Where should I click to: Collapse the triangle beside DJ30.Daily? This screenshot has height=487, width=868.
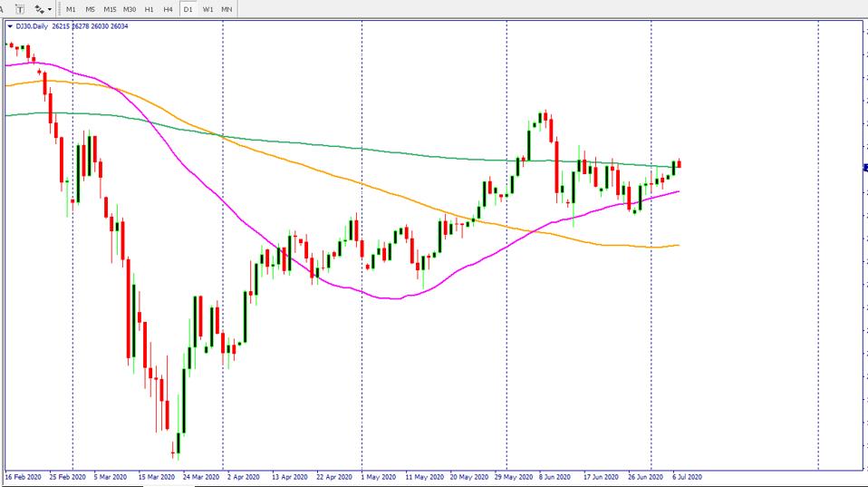9,26
